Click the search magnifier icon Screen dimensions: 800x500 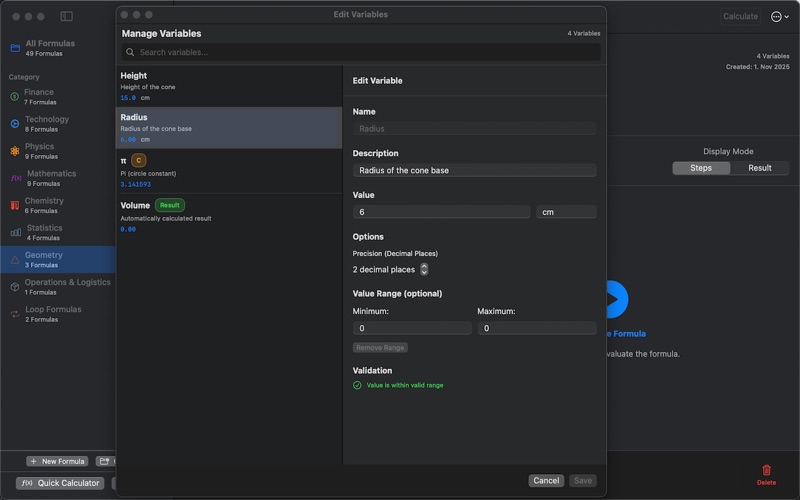[130, 52]
